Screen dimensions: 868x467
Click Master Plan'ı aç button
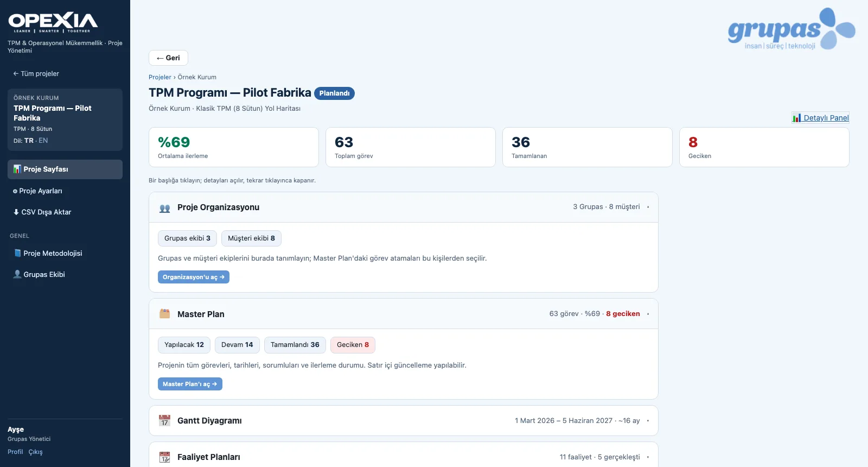click(x=190, y=384)
